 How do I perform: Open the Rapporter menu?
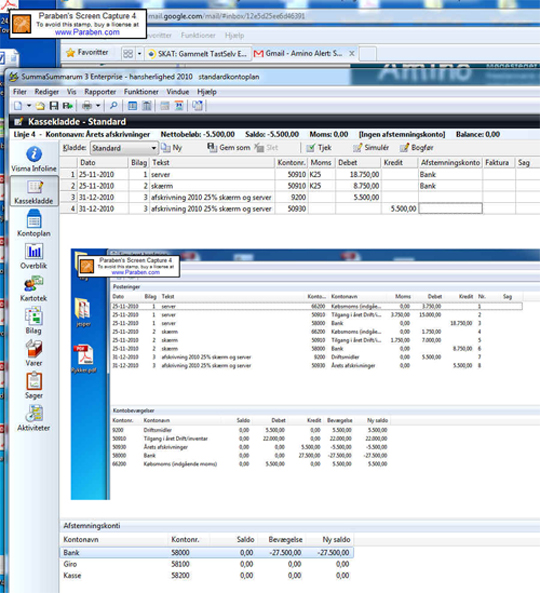pos(100,92)
